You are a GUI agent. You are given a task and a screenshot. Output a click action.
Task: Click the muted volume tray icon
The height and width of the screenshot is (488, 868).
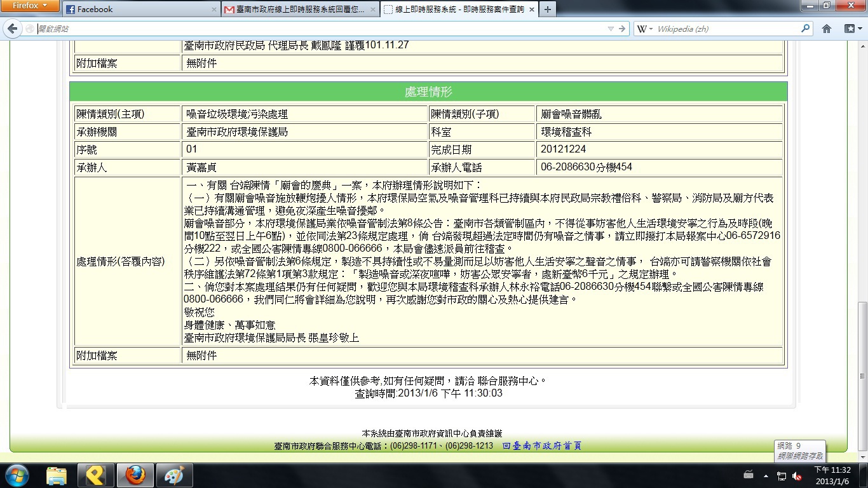(797, 476)
